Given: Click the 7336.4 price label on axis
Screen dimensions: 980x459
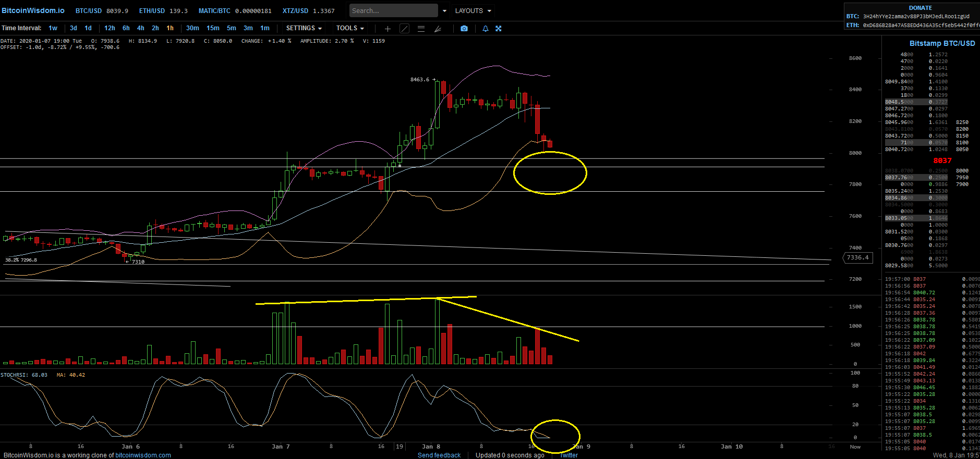Looking at the screenshot, I should pos(858,258).
